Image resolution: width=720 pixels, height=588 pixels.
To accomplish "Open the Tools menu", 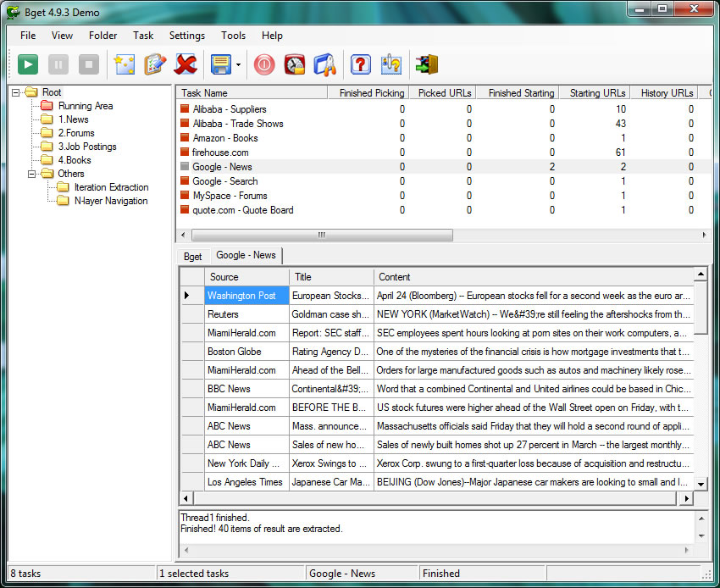I will pos(233,36).
